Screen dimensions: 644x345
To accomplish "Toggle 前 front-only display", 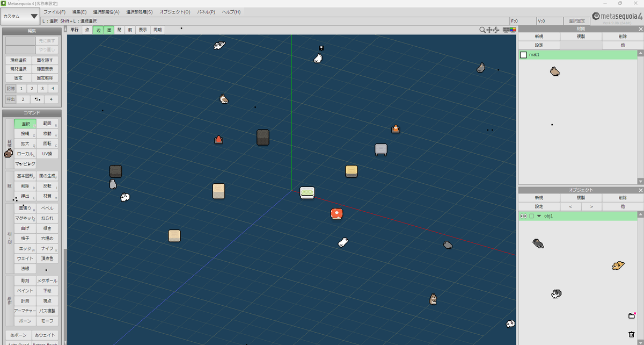I will coord(130,30).
